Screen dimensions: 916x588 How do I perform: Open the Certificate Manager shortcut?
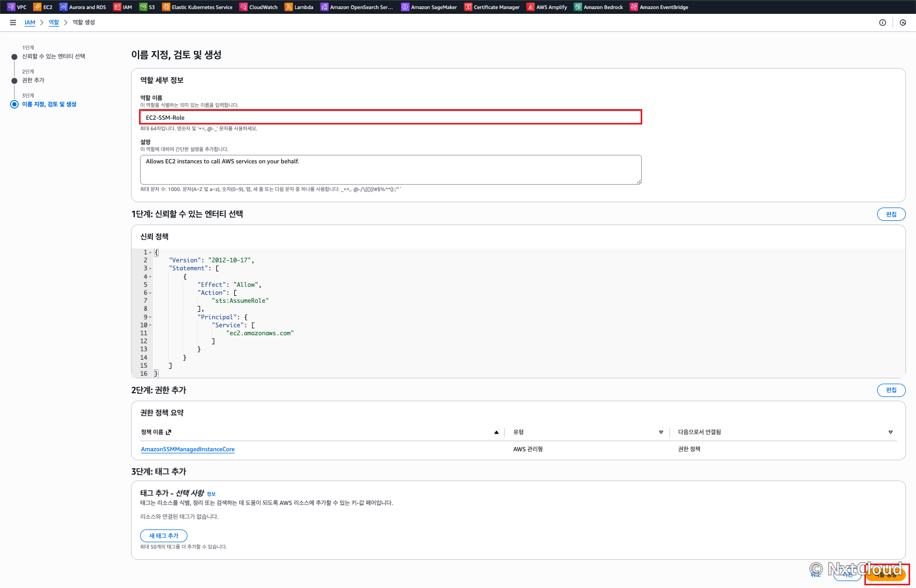click(492, 7)
